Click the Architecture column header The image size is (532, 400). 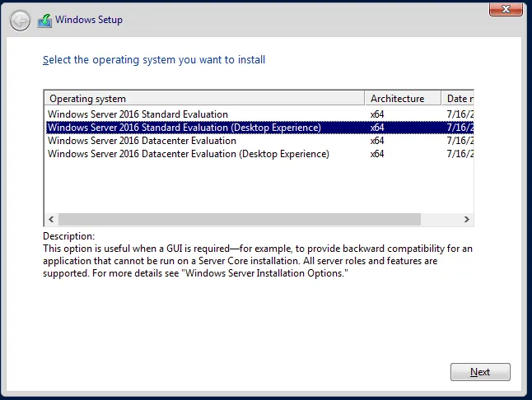coord(403,98)
